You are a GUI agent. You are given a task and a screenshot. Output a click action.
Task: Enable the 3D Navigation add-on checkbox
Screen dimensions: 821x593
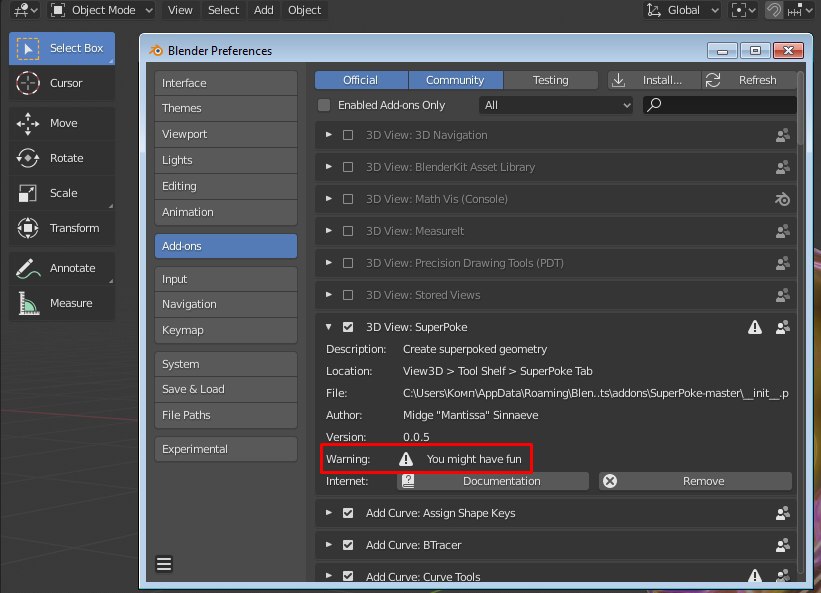coord(348,135)
